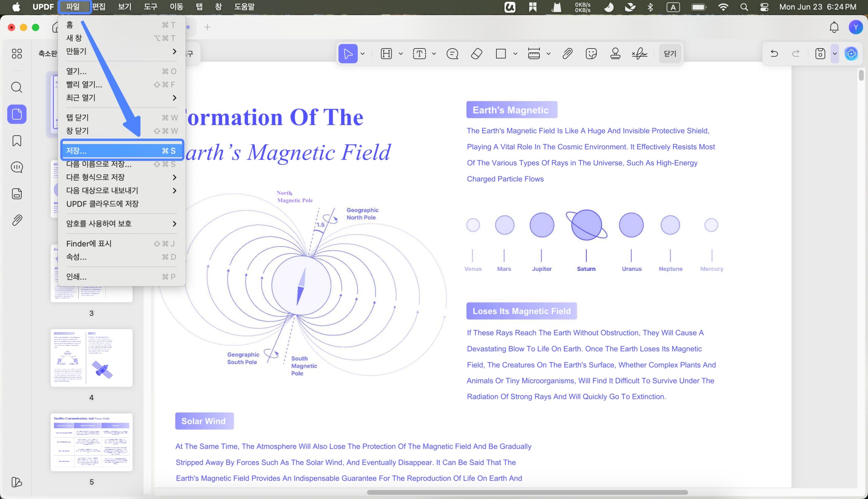
Task: Expand the 최근 열기 submenu
Action: click(122, 98)
